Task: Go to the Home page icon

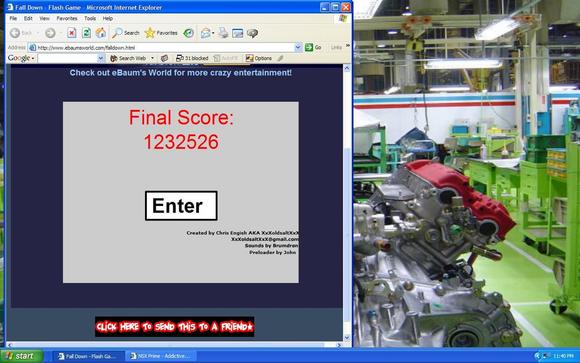Action: pyautogui.click(x=101, y=33)
